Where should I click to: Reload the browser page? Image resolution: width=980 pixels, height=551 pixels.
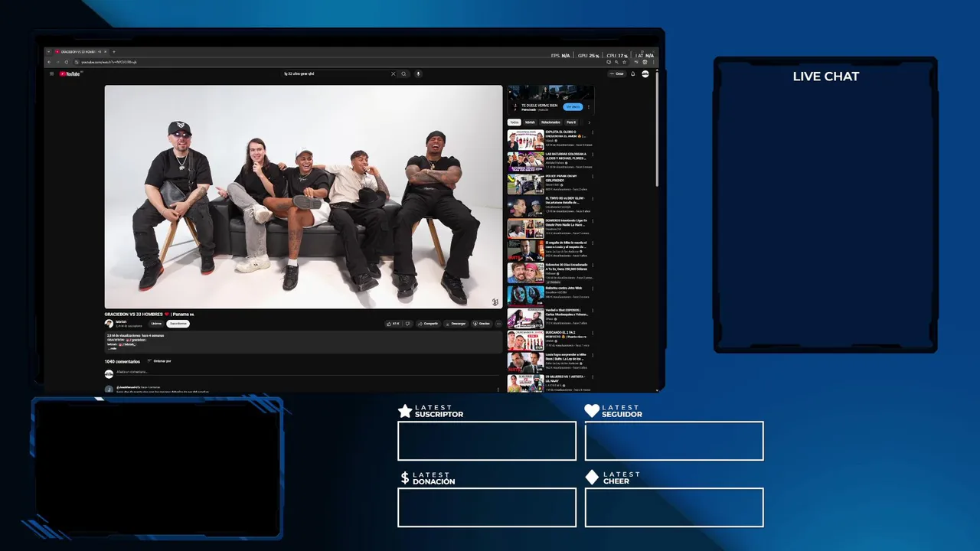click(x=67, y=62)
